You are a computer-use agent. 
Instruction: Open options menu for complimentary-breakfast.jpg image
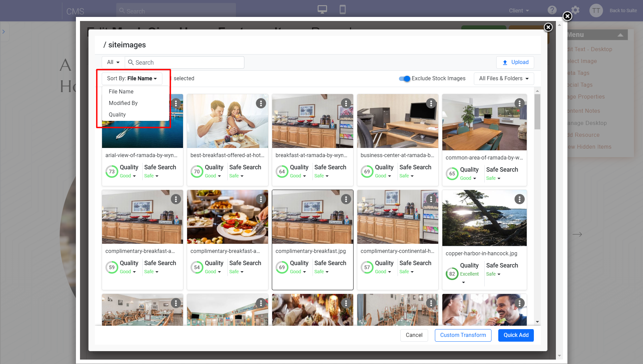point(346,199)
